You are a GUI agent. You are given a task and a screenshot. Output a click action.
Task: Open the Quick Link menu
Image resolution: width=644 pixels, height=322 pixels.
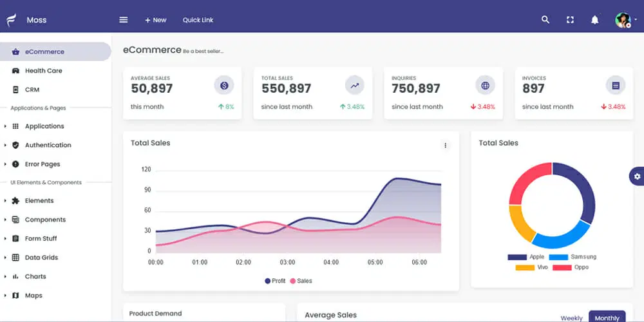[x=198, y=20]
